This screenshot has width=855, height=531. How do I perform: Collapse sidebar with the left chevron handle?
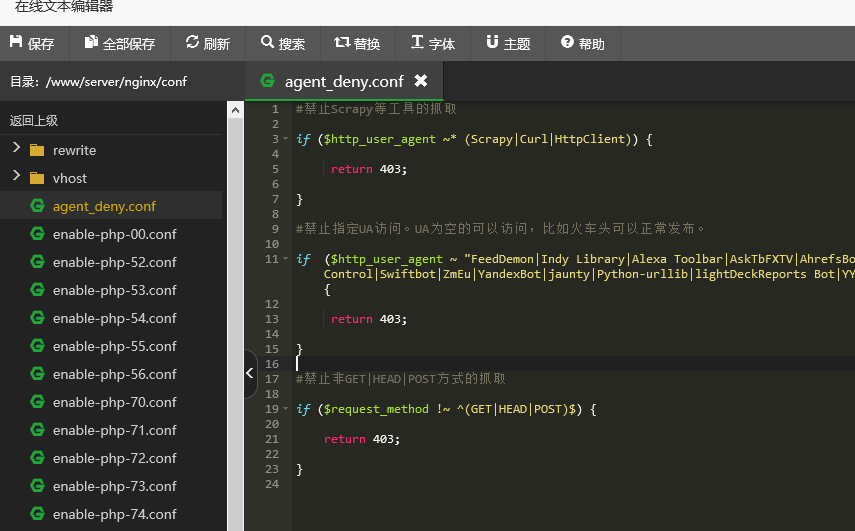(x=250, y=373)
